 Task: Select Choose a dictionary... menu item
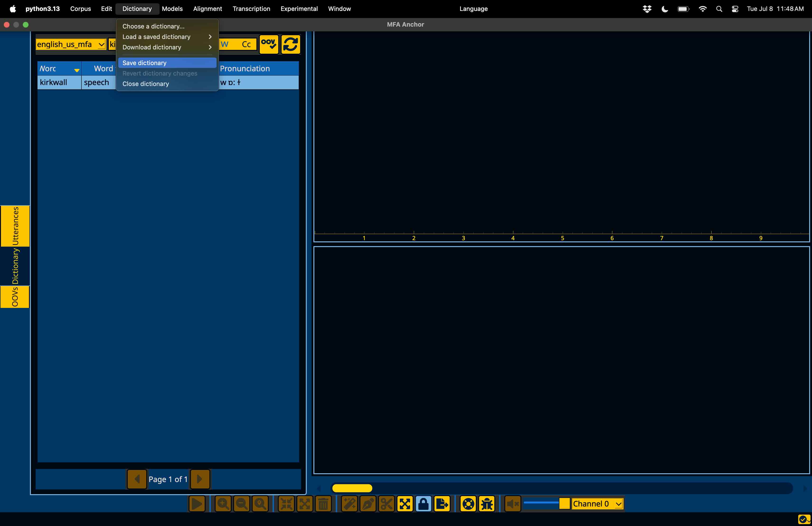click(167, 26)
